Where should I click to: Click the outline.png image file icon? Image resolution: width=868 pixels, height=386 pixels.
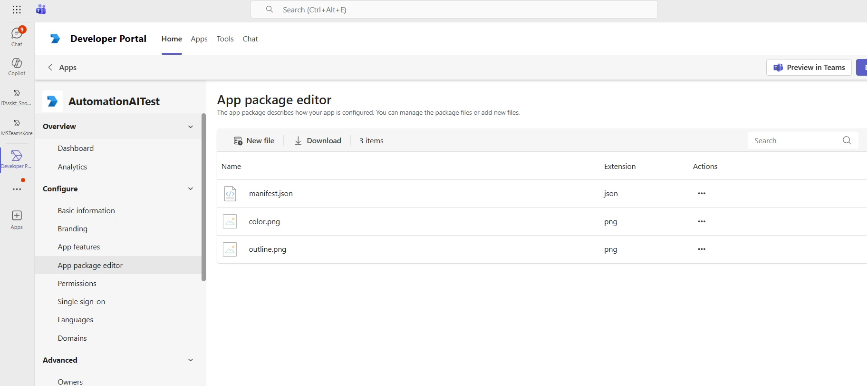(230, 249)
